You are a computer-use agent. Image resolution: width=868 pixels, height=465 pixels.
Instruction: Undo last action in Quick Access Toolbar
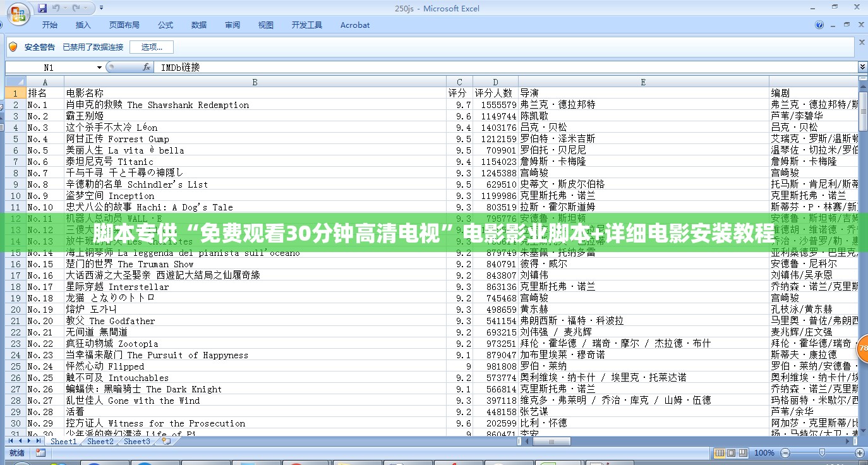pyautogui.click(x=56, y=8)
